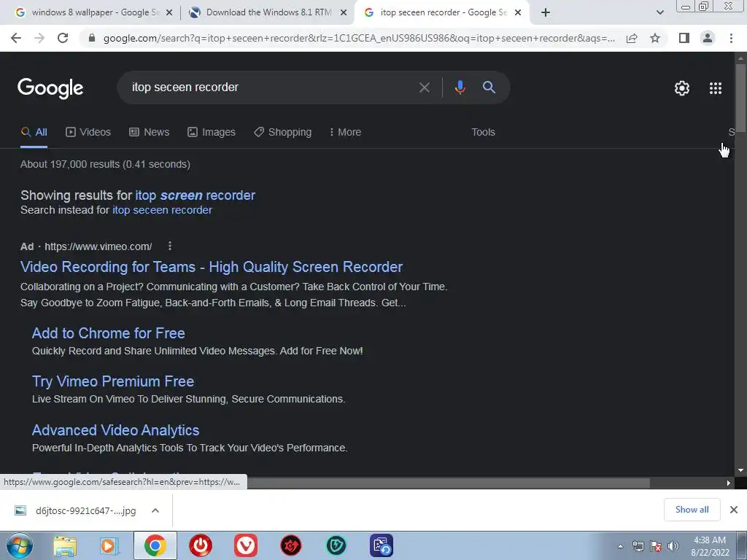The image size is (747, 560).
Task: Show all downloads
Action: (692, 510)
